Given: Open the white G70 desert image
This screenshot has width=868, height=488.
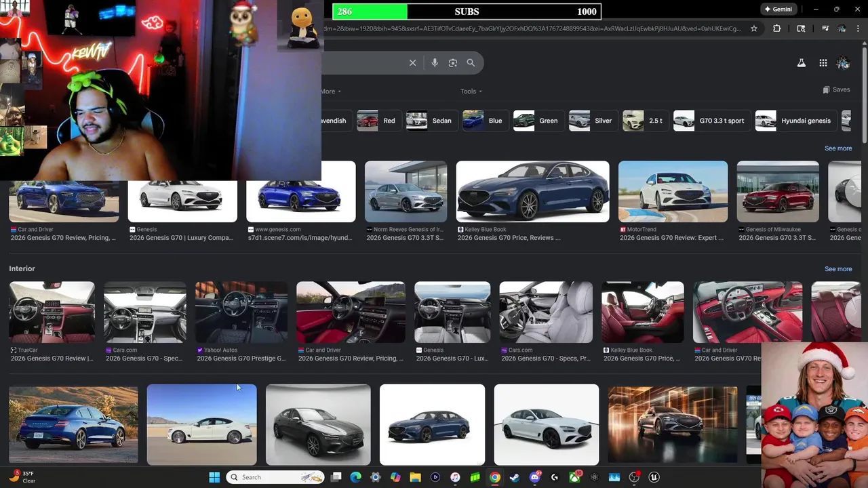Looking at the screenshot, I should click(201, 425).
